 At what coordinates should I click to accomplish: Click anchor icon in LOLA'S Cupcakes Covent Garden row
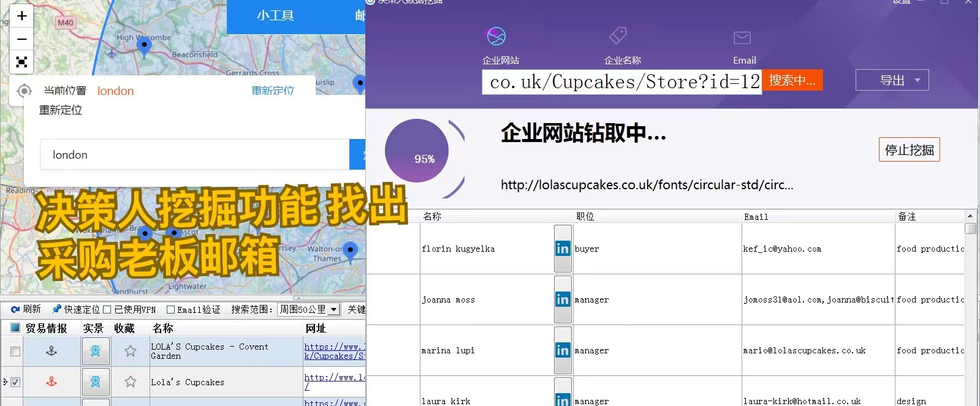(51, 351)
